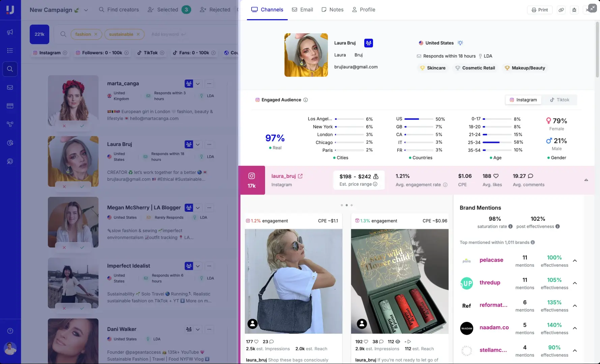The image size is (600, 364).
Task: Switch to the Notes tab
Action: (x=332, y=9)
